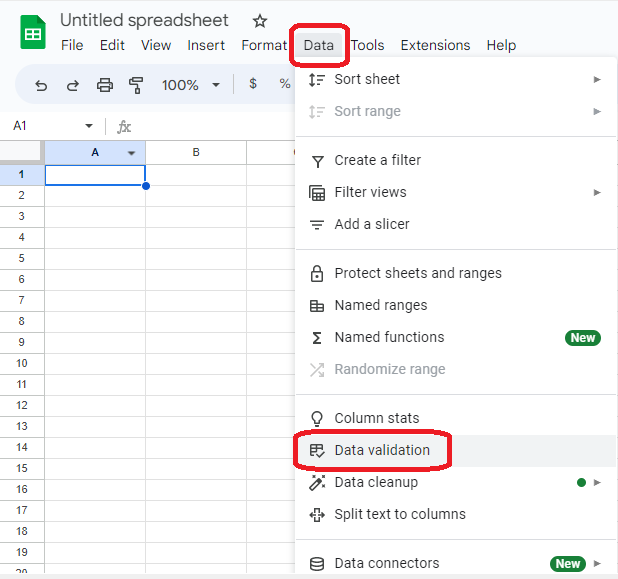Open the Extensions menu
The width and height of the screenshot is (618, 579).
click(436, 45)
